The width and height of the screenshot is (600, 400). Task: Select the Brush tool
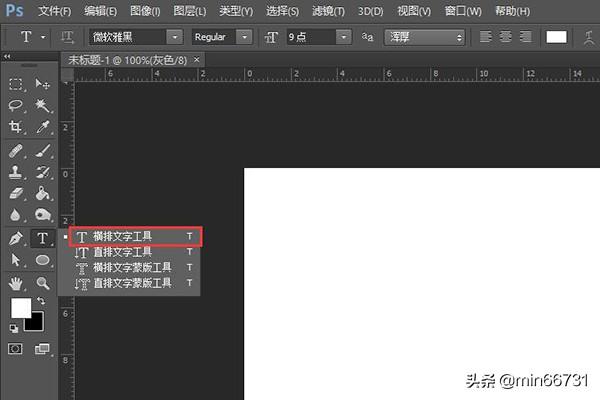point(42,151)
